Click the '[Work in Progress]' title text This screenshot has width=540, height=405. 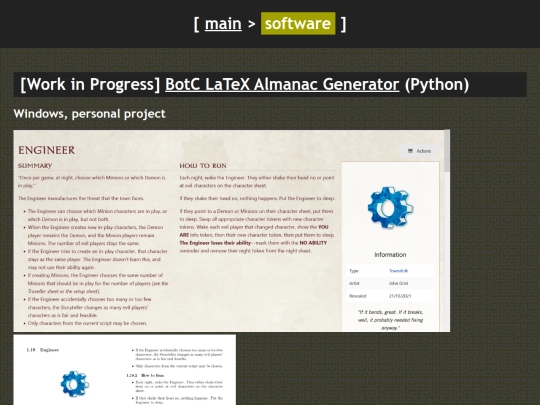[91, 84]
